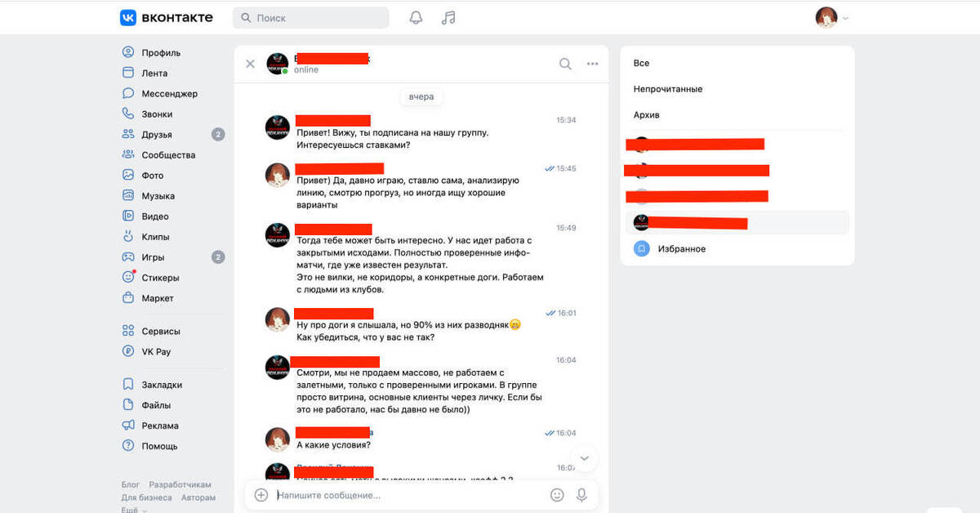
Task: Expand the profile avatar dropdown menu
Action: pos(832,18)
